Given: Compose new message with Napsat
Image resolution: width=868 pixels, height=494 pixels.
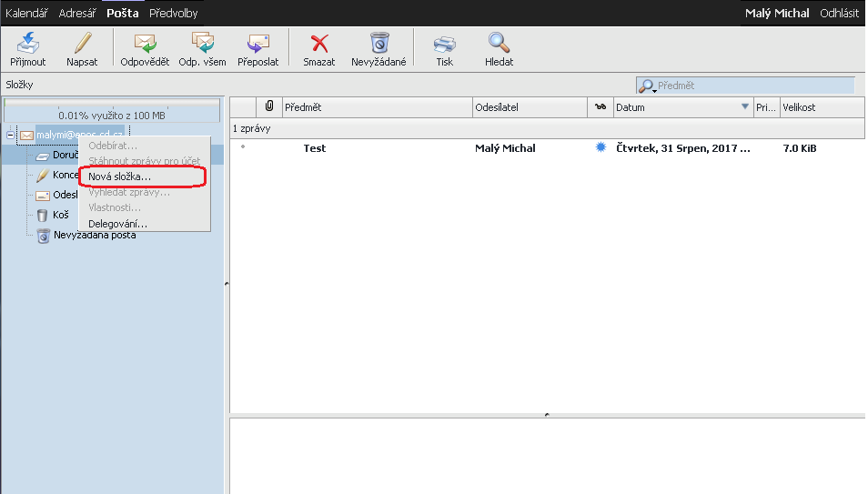Looking at the screenshot, I should tap(82, 49).
